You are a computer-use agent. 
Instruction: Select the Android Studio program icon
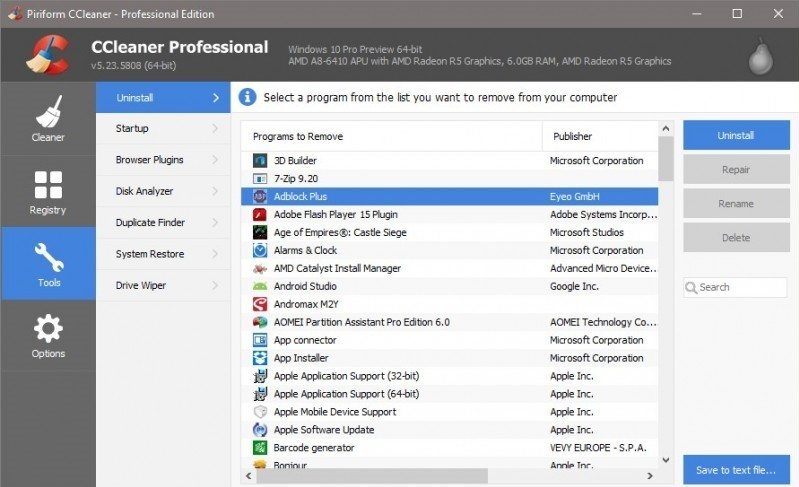260,286
